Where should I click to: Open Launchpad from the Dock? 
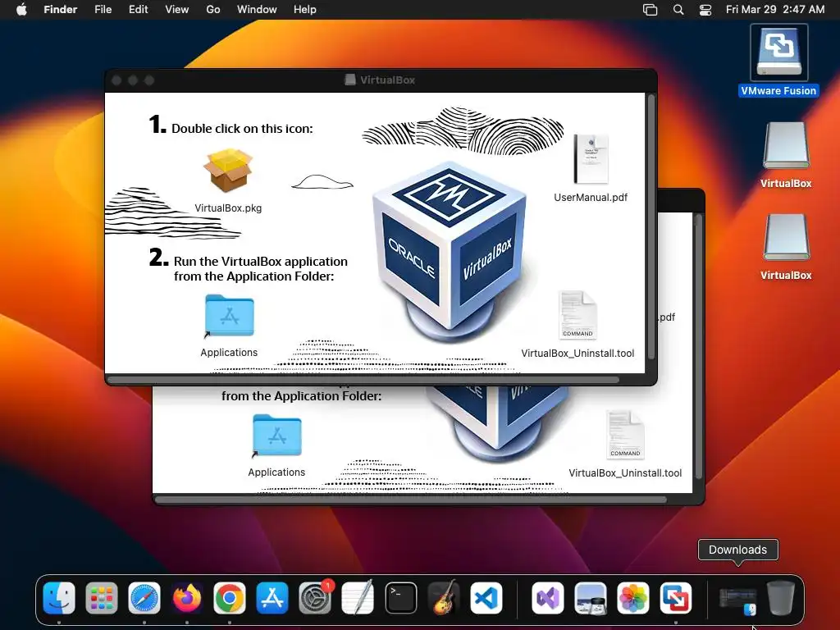click(x=101, y=597)
